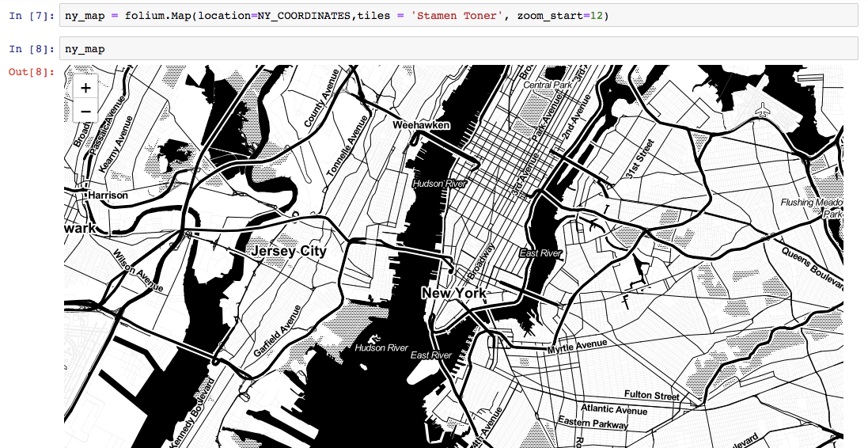Click the 'Eastern Parkway' street label

point(593,423)
